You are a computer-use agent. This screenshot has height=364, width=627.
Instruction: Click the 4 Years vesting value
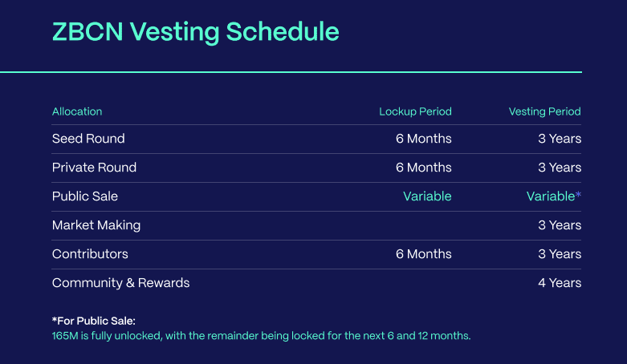(x=560, y=283)
